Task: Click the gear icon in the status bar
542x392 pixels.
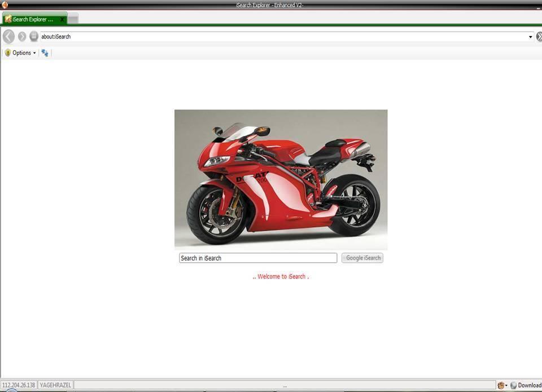Action: [501, 385]
